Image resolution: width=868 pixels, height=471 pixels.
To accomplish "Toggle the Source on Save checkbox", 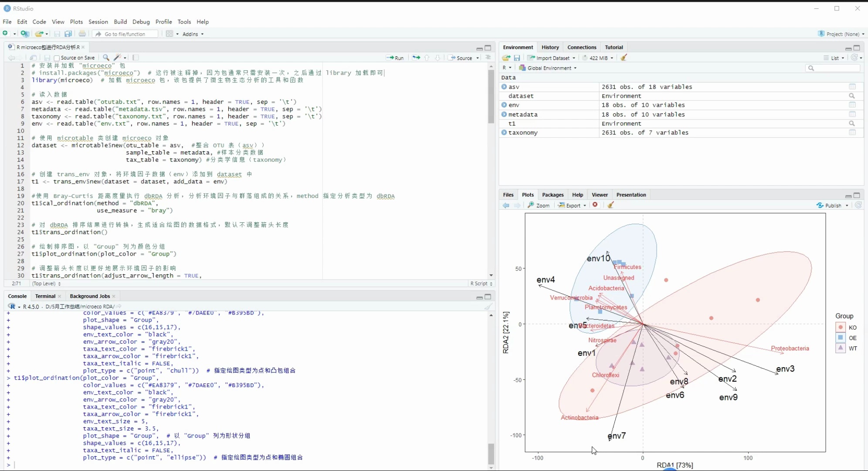I will [57, 58].
